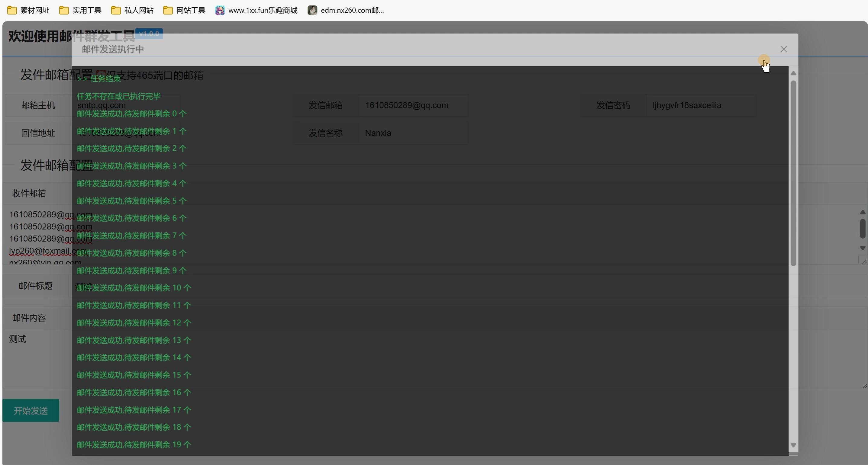This screenshot has width=868, height=465.
Task: Close the 邮件发送执行中 dialog
Action: (x=783, y=49)
